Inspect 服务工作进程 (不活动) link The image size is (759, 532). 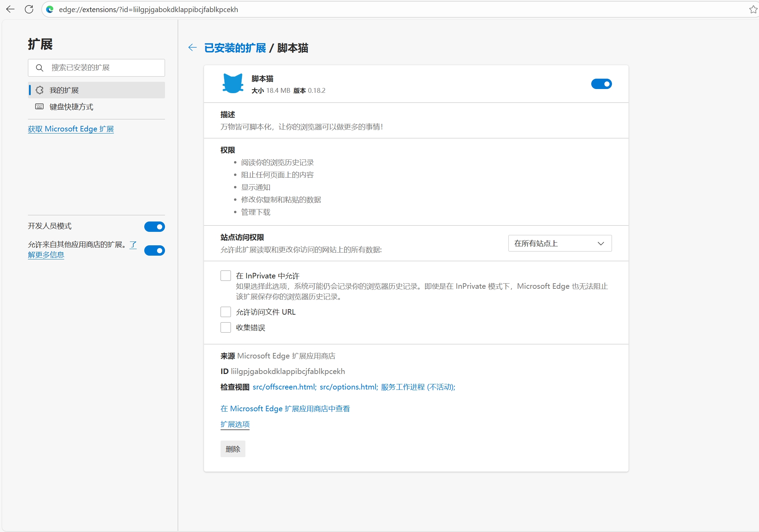[418, 387]
